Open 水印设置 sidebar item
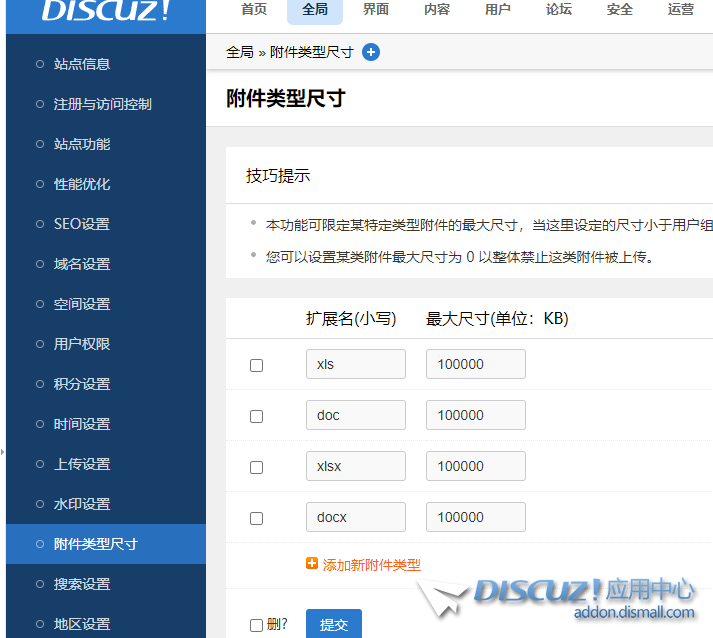 coord(82,504)
